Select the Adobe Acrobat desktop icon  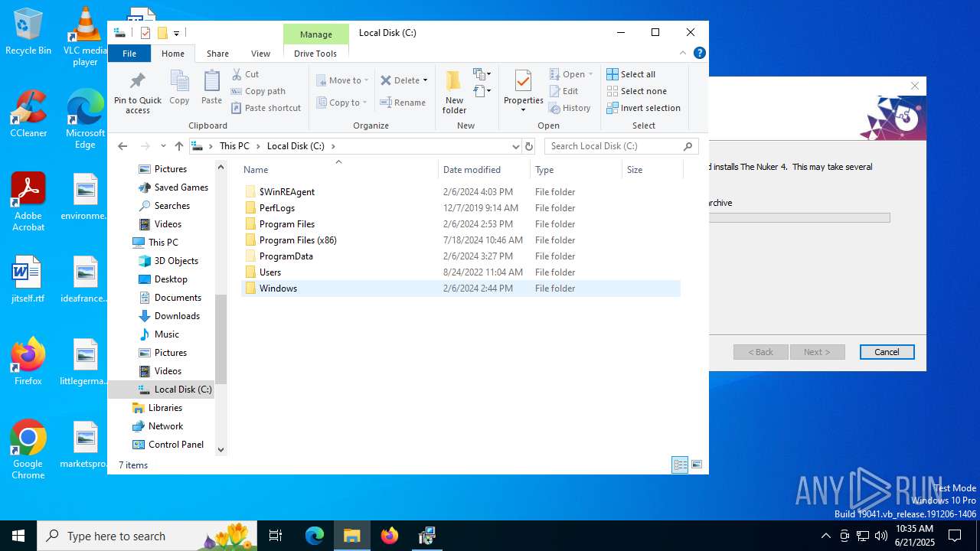pyautogui.click(x=28, y=202)
